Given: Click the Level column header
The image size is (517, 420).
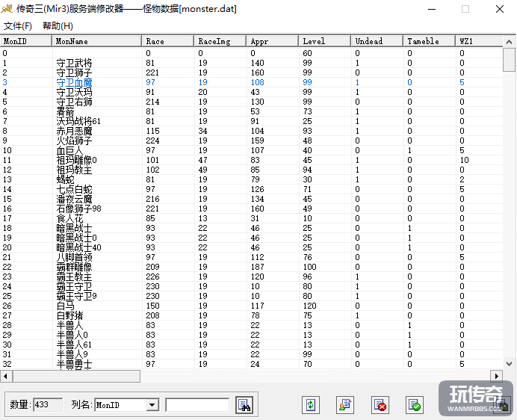Looking at the screenshot, I should [325, 41].
